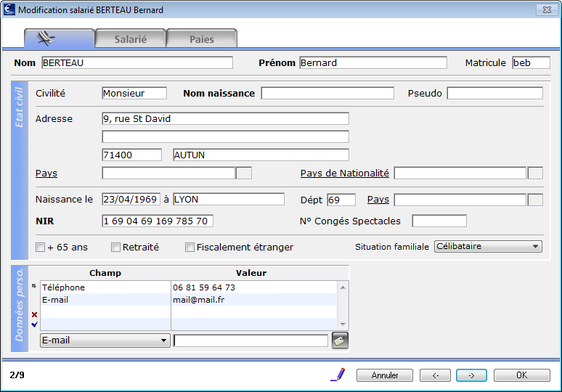
Task: Click the Dépt field containing 69
Action: point(341,200)
